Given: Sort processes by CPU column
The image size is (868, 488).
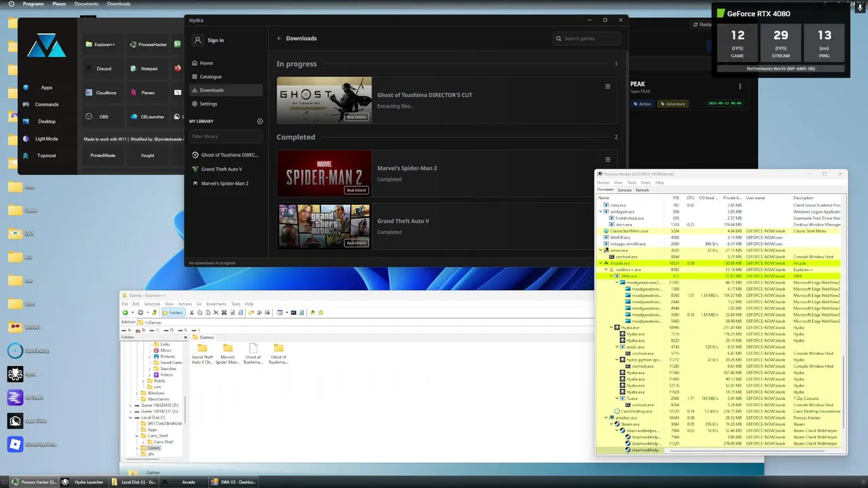Looking at the screenshot, I should tap(690, 198).
